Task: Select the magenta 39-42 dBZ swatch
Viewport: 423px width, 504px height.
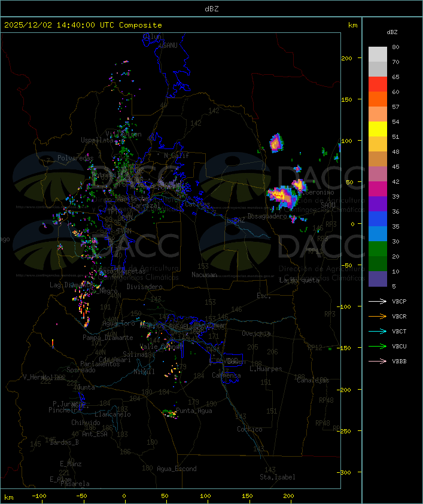Action: point(378,189)
